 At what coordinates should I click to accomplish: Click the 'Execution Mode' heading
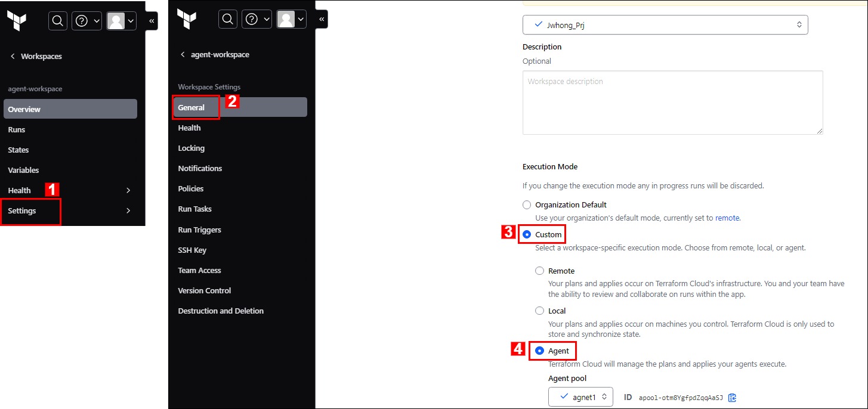pos(550,166)
